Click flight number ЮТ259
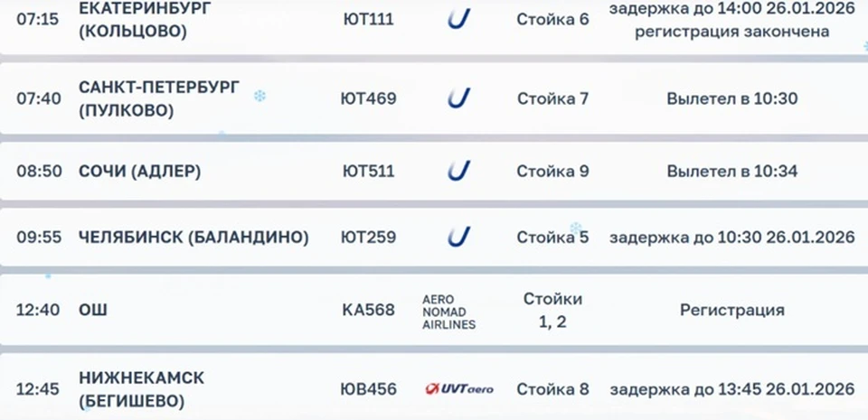This screenshot has height=420, width=868. 369,238
